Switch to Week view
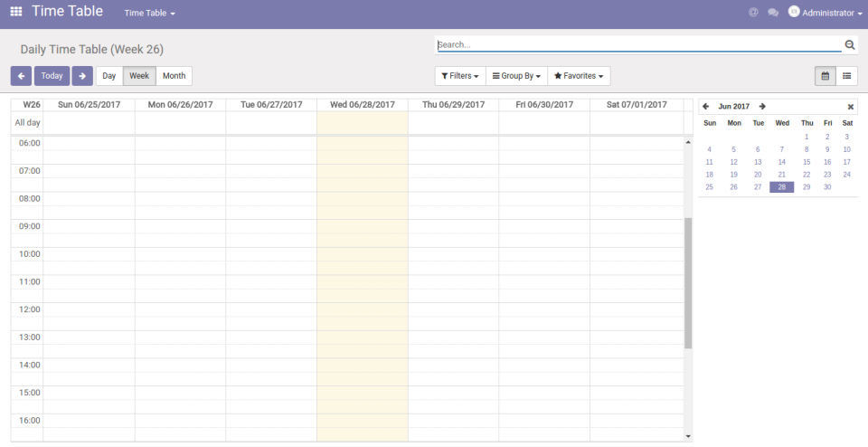The width and height of the screenshot is (868, 447). (x=139, y=76)
